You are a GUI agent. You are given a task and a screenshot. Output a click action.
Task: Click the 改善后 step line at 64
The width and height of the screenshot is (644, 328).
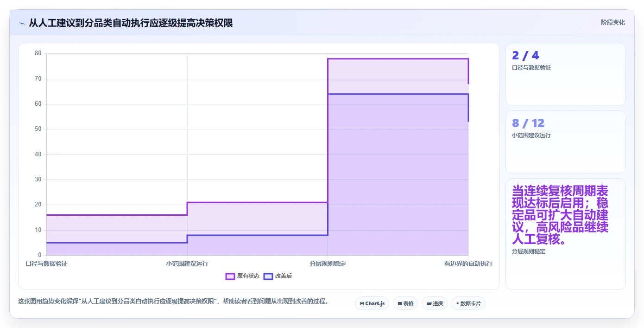(398, 94)
